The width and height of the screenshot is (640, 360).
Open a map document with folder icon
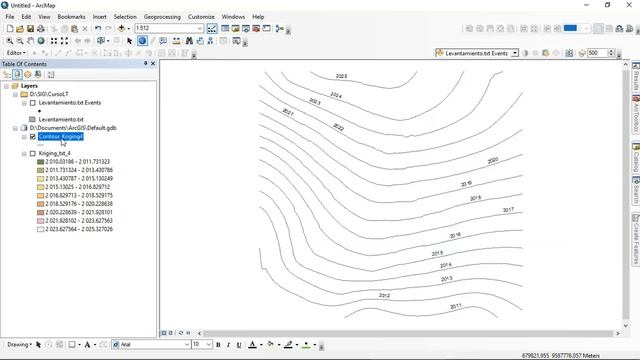[x=20, y=29]
